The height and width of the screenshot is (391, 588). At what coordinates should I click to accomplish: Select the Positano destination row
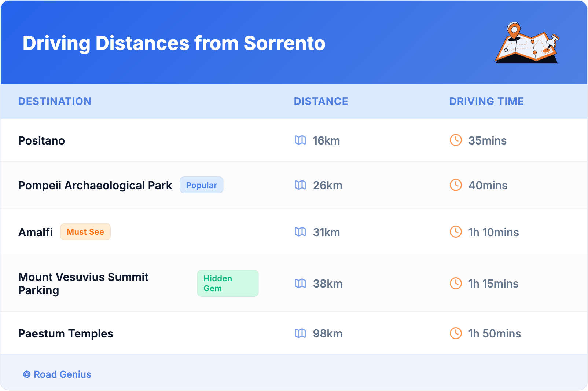click(41, 140)
